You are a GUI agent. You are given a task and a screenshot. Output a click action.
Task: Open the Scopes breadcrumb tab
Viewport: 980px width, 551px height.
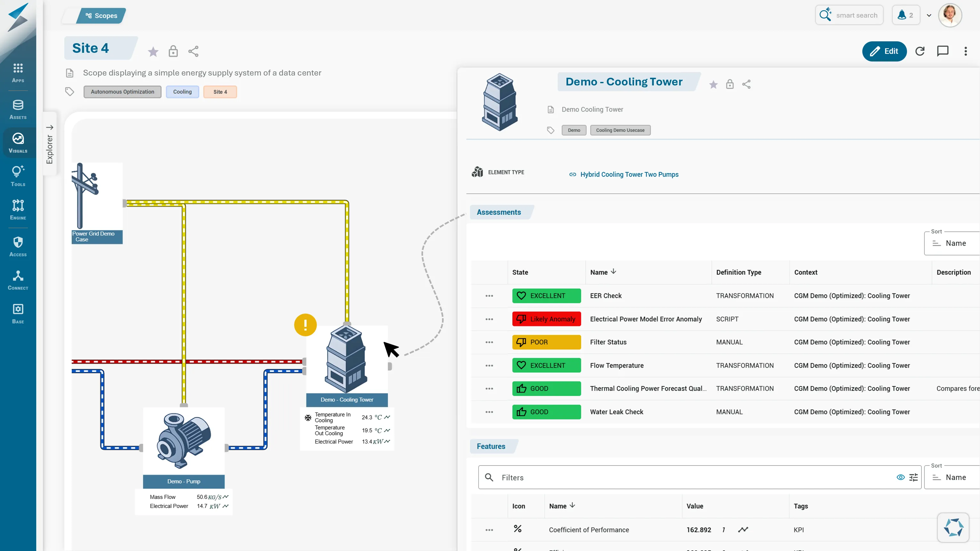[x=101, y=16]
